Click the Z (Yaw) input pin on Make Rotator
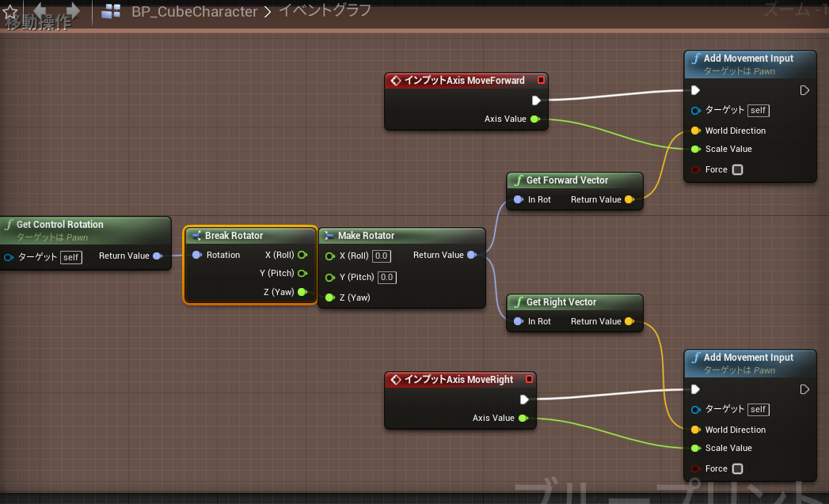 (x=330, y=297)
